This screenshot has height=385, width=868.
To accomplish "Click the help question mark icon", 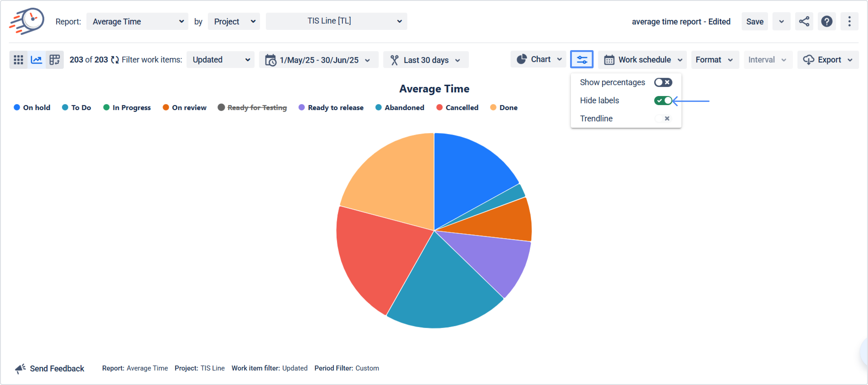I will tap(827, 21).
